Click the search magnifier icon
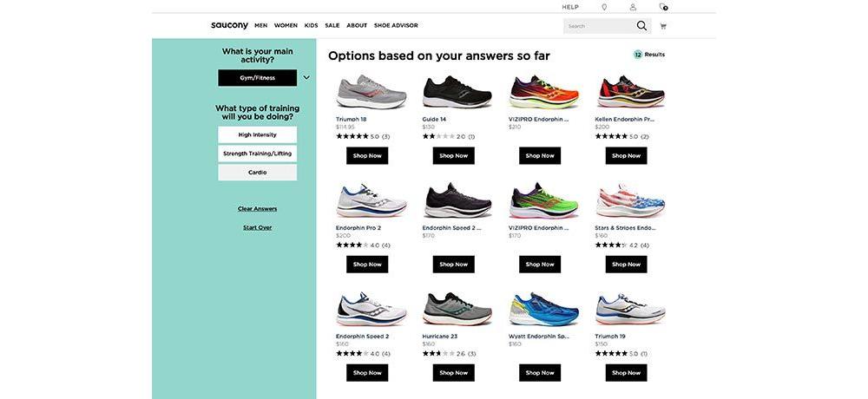This screenshot has width=868, height=399. (x=641, y=25)
